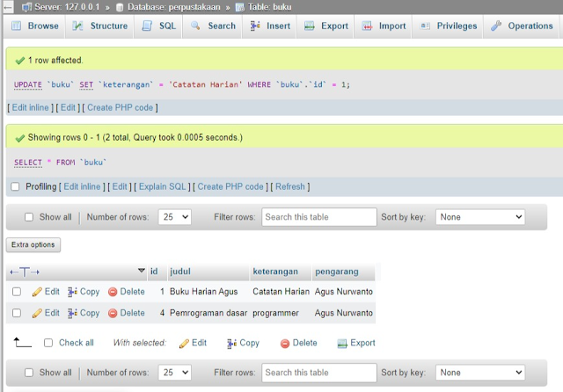Enable the Profiling checkbox

click(x=15, y=186)
